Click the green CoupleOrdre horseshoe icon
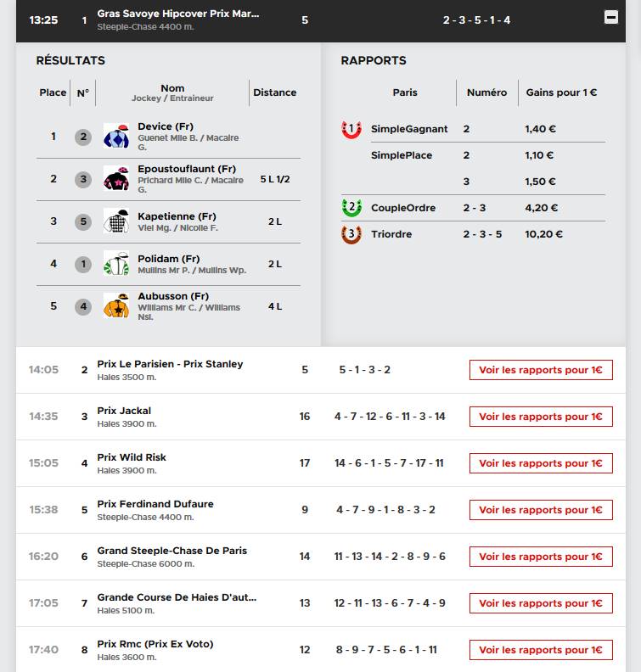 351,208
